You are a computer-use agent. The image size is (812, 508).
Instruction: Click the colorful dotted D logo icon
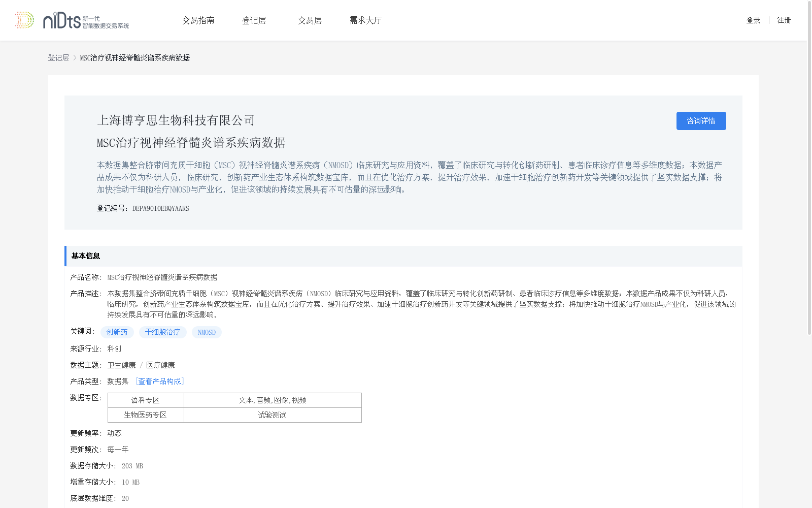point(24,20)
